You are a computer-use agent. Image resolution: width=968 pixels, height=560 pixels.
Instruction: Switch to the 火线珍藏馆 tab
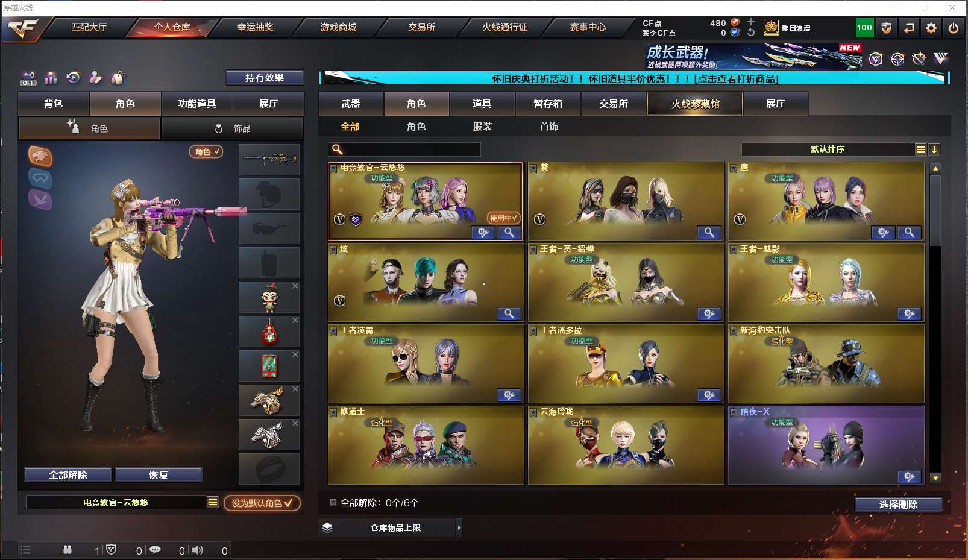(695, 104)
